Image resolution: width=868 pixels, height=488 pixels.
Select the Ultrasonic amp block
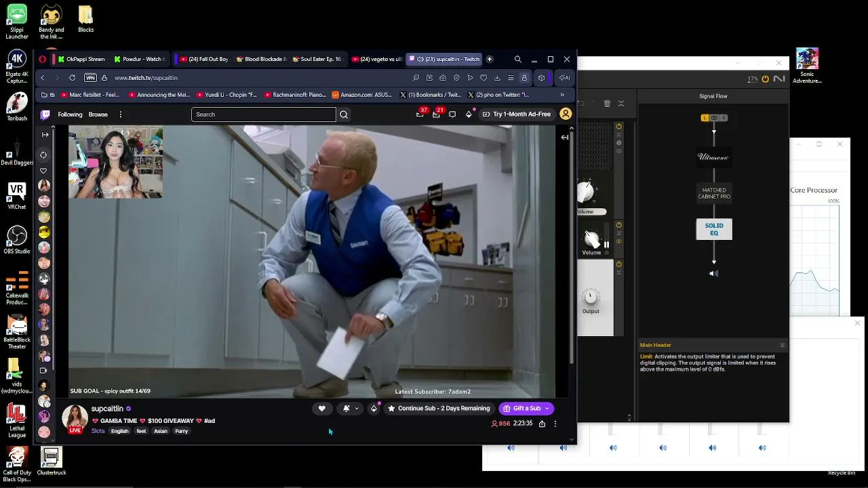click(713, 157)
